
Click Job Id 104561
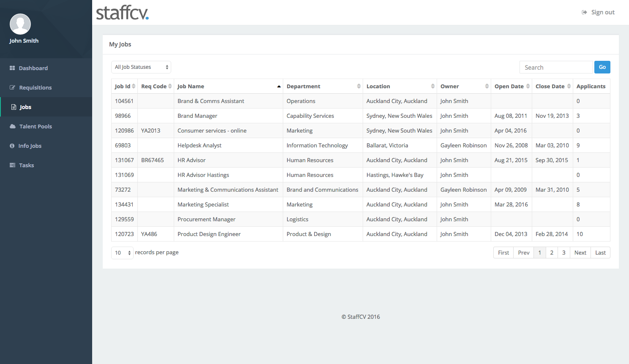point(124,101)
